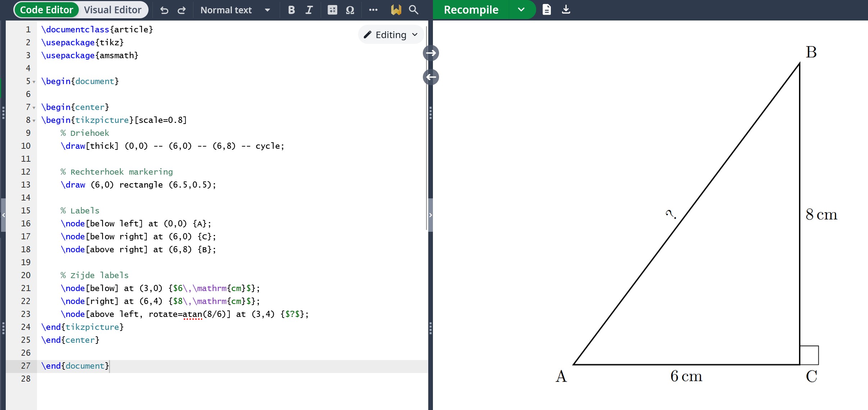868x410 pixels.
Task: Click the \end{document} line
Action: point(75,366)
